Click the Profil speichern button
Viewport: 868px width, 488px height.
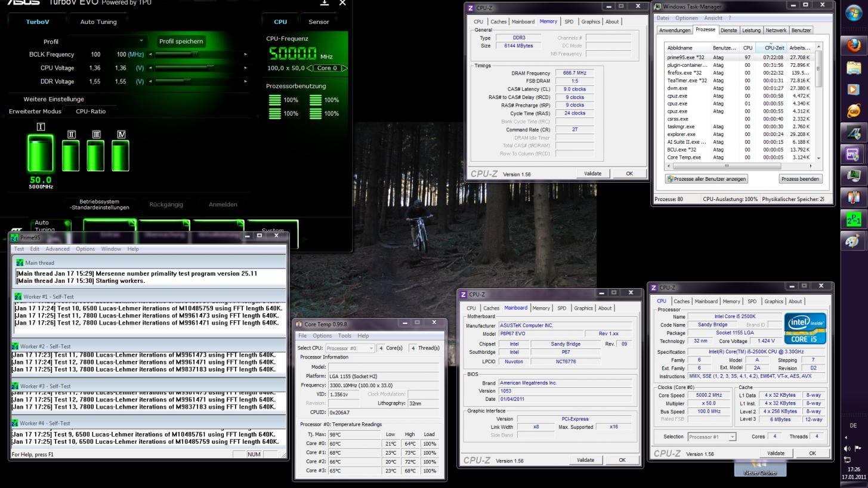click(181, 41)
